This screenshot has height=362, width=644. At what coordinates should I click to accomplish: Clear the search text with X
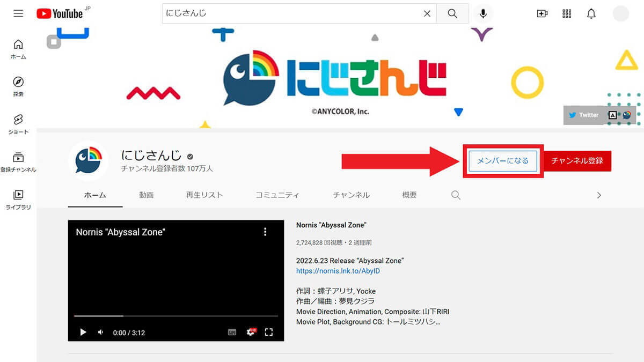[427, 13]
